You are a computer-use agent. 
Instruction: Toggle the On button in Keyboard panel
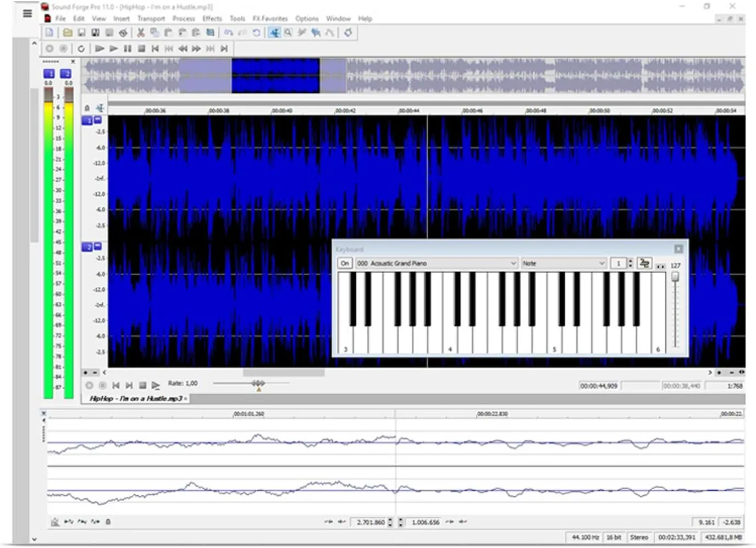point(345,263)
